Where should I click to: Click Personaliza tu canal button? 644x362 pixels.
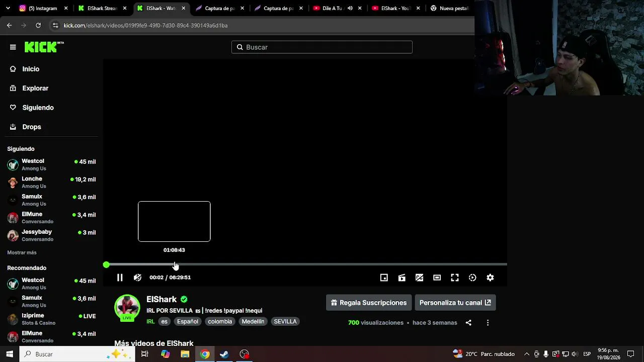coord(455,303)
